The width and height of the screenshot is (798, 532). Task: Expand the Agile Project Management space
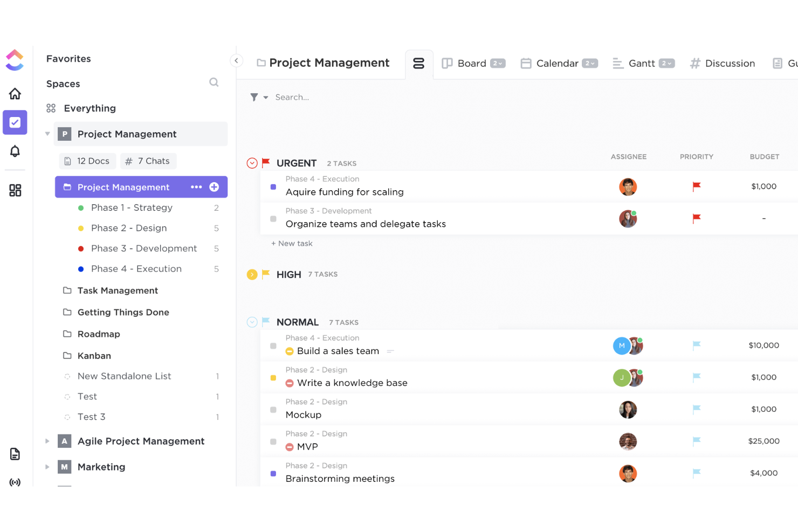pyautogui.click(x=47, y=441)
